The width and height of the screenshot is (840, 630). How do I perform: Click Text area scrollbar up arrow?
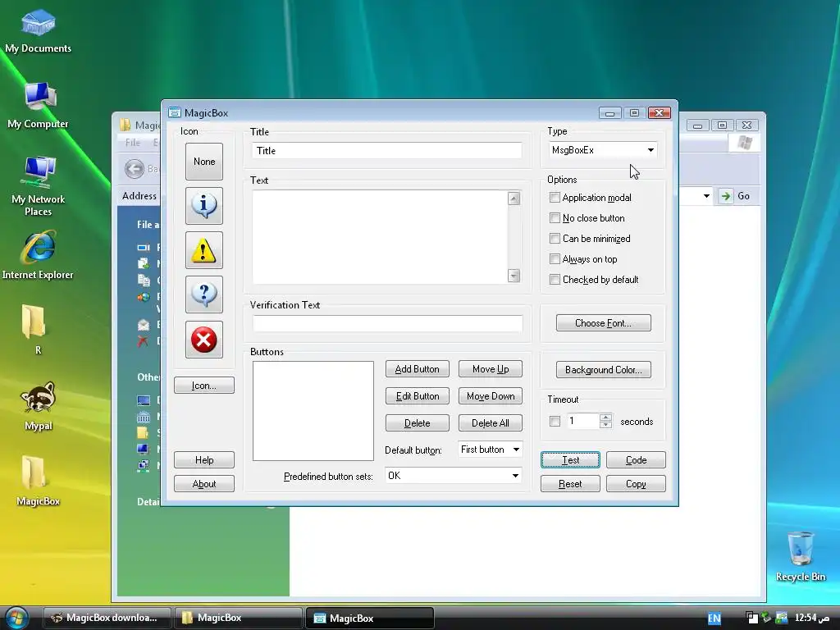514,199
